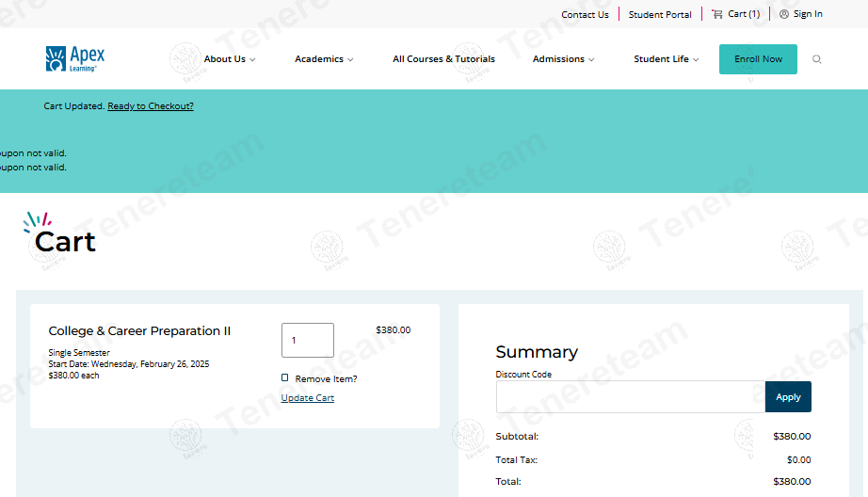The height and width of the screenshot is (497, 868).
Task: Click the Update Cart link
Action: [x=308, y=398]
